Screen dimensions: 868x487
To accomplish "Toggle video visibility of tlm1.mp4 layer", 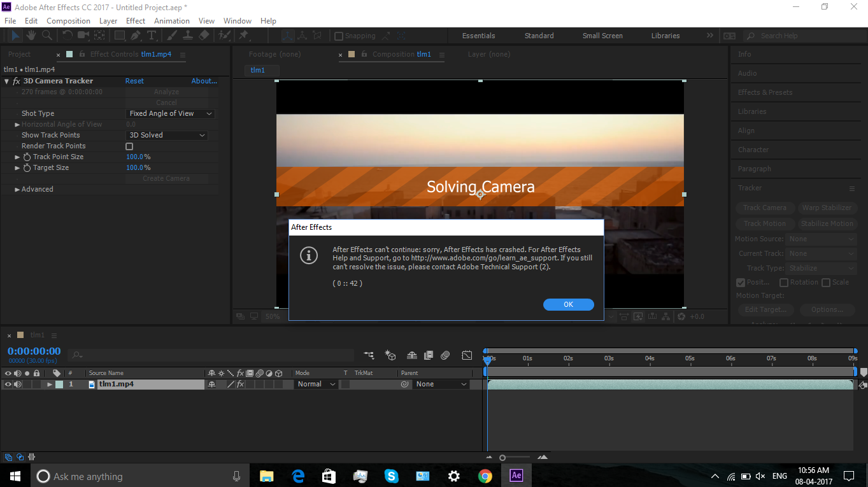I will click(x=8, y=385).
